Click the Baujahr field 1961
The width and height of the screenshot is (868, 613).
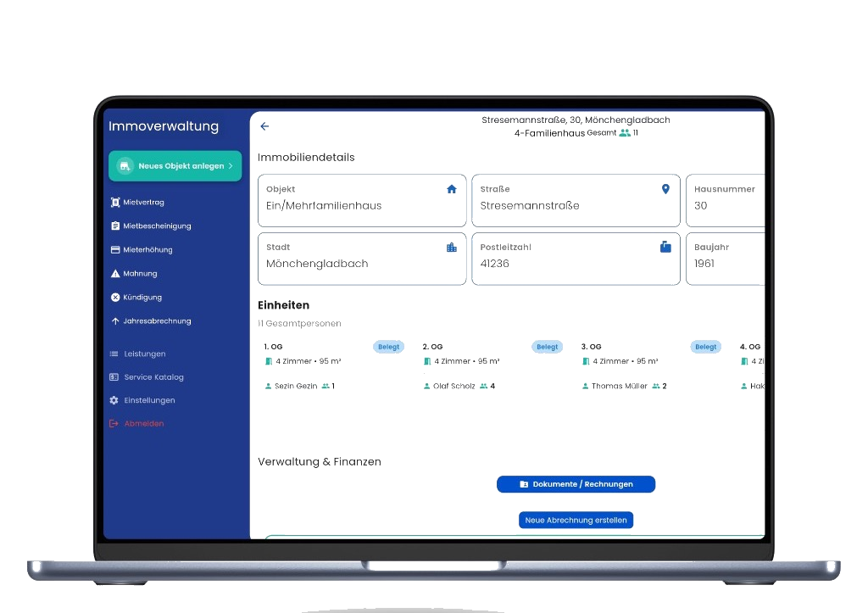click(726, 259)
